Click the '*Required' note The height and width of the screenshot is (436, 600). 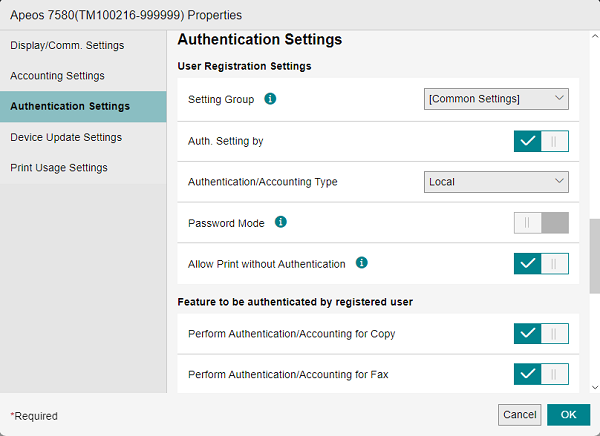[34, 416]
